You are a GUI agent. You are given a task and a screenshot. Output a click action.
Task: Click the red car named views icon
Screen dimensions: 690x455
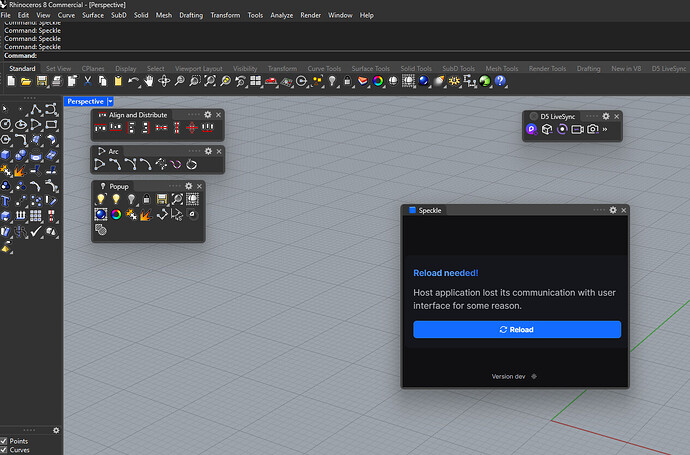click(271, 81)
